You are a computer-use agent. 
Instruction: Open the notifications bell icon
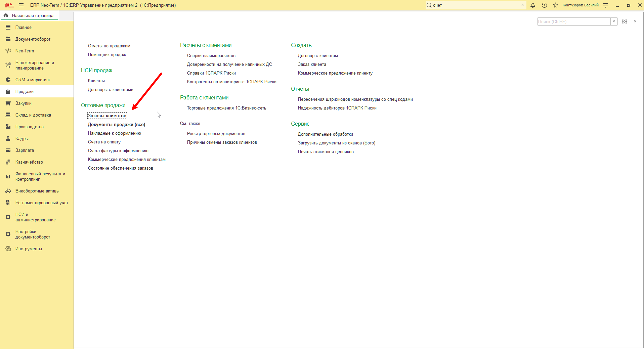[533, 5]
